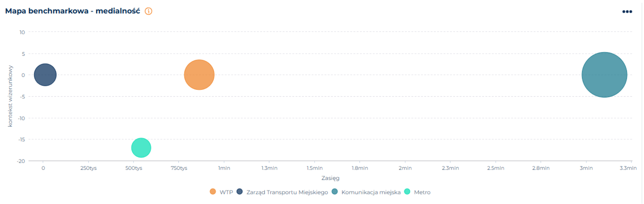The width and height of the screenshot is (644, 204).
Task: Toggle Metro series legend dot
Action: click(x=407, y=192)
